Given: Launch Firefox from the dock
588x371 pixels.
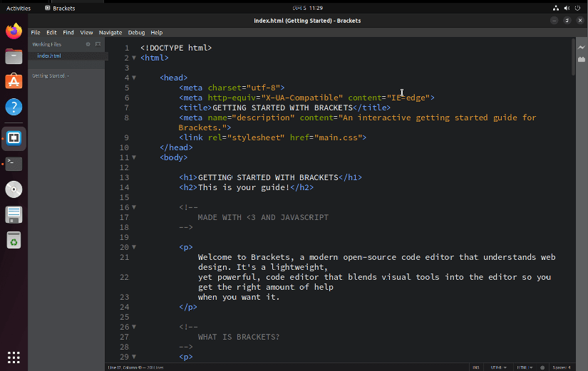Looking at the screenshot, I should click(x=14, y=31).
